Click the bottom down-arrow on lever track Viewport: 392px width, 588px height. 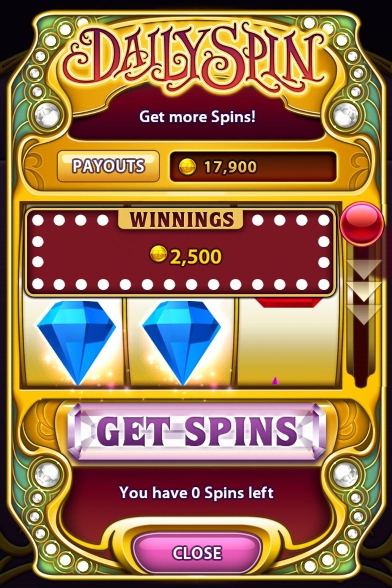point(363,314)
